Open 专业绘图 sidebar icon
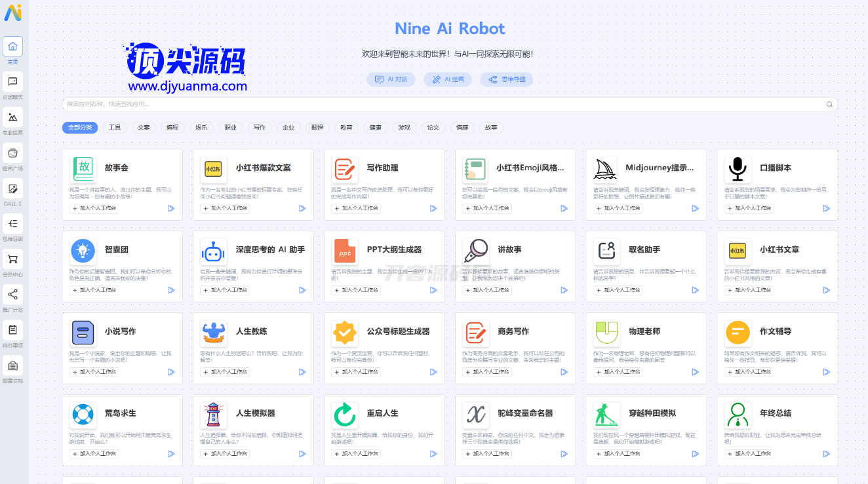Viewport: 868px width, 484px height. pos(12,117)
